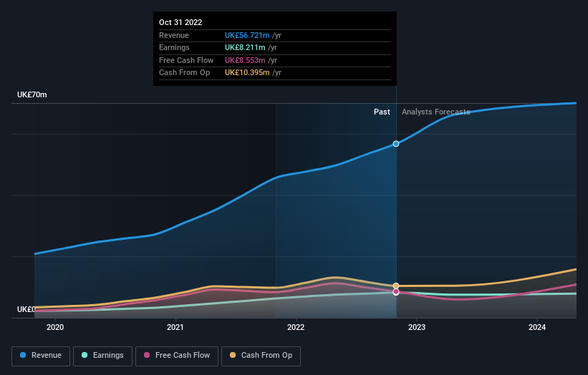
Task: Click the 'Analysts Forecasts' label
Action: pyautogui.click(x=435, y=112)
